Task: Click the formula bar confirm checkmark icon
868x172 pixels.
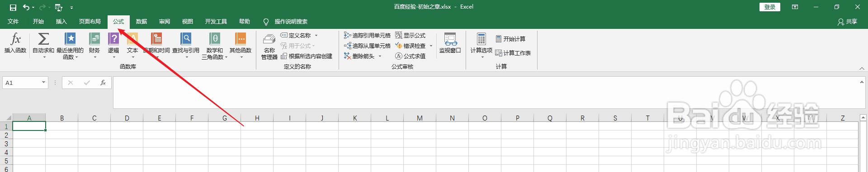Action: click(x=87, y=83)
